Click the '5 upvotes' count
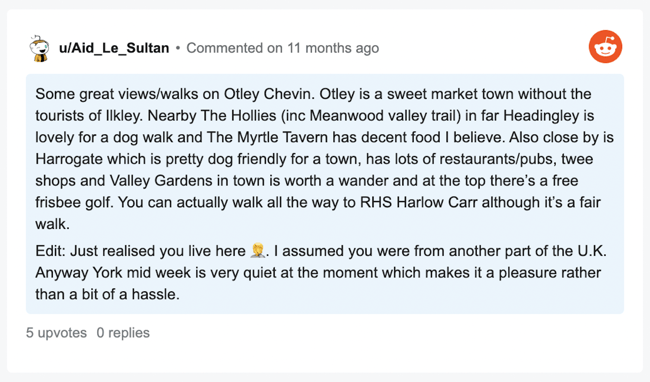 (x=56, y=333)
